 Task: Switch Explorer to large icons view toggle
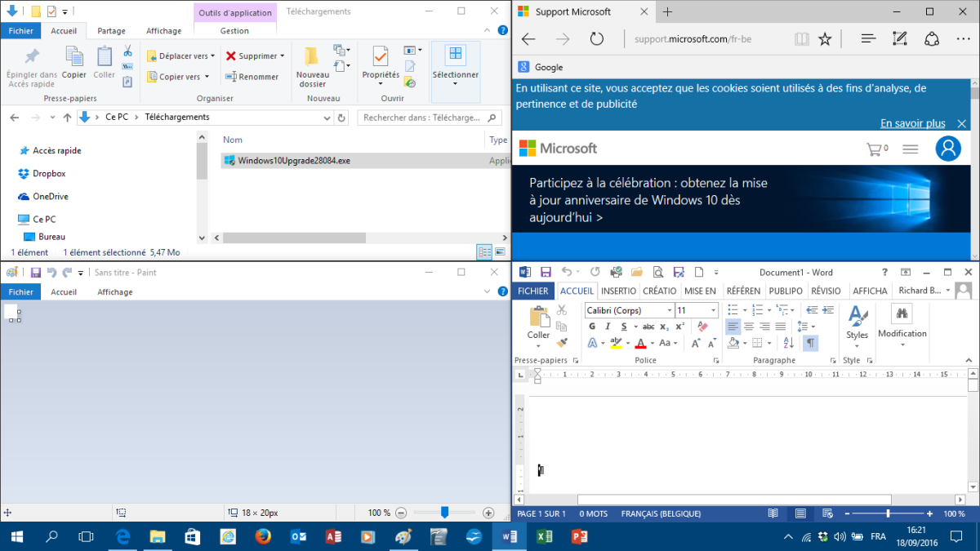pos(499,252)
